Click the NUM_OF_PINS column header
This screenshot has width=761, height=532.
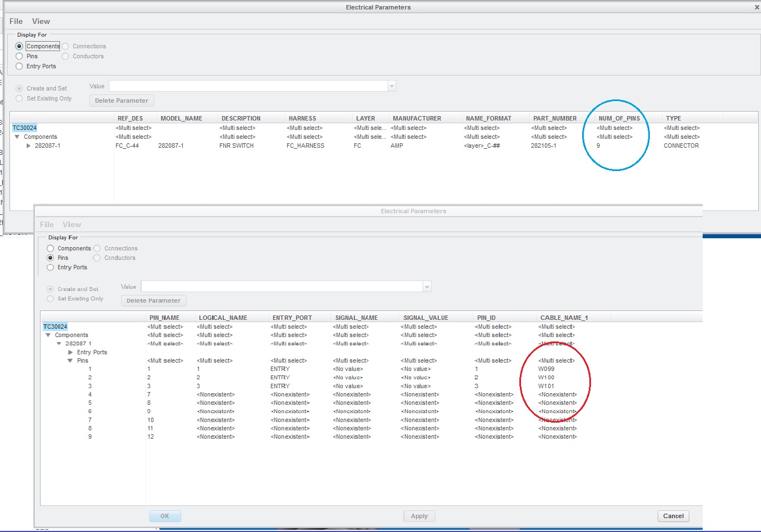click(x=618, y=118)
